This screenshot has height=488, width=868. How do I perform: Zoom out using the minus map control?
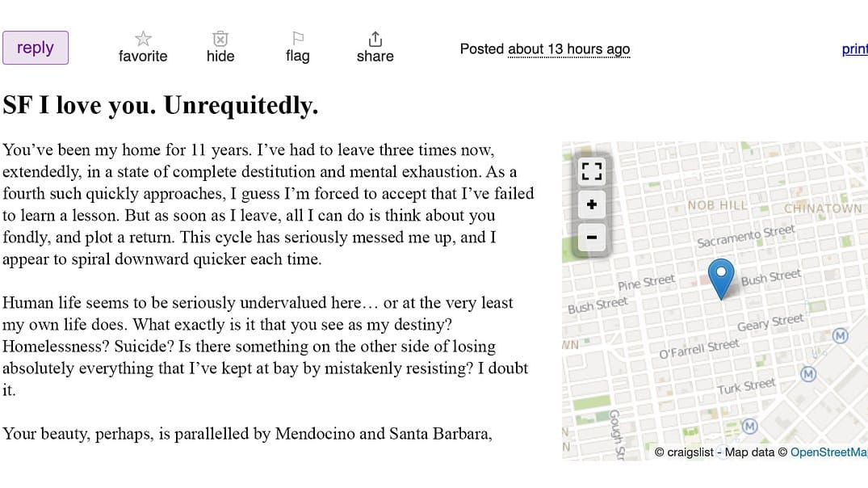coord(591,238)
